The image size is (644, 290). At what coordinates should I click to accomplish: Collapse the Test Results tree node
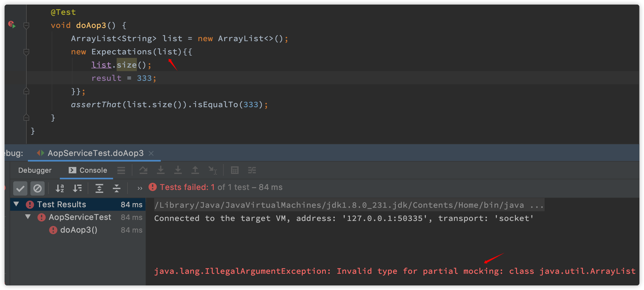click(16, 204)
